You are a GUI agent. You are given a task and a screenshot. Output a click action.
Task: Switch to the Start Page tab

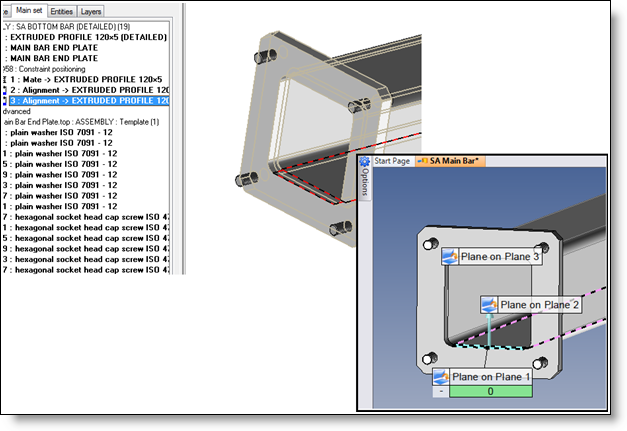(392, 160)
